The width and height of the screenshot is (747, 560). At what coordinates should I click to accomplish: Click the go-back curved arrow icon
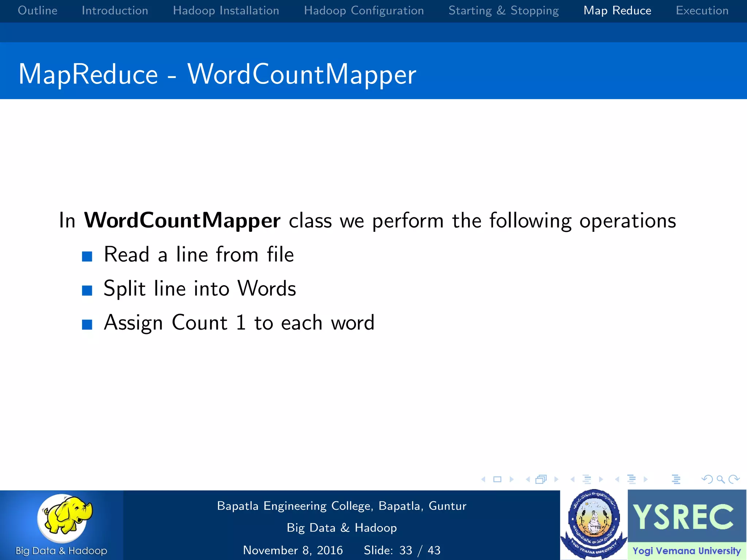707,479
